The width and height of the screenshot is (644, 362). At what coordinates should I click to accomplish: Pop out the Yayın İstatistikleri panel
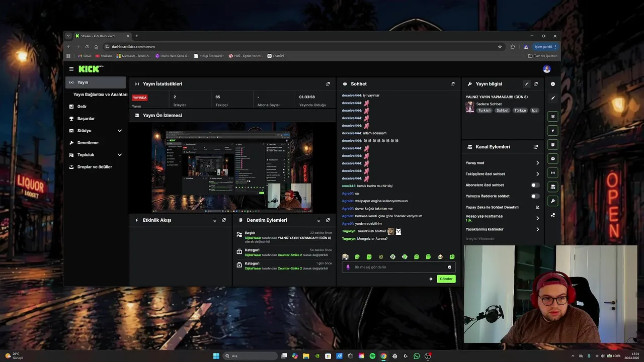click(x=328, y=84)
